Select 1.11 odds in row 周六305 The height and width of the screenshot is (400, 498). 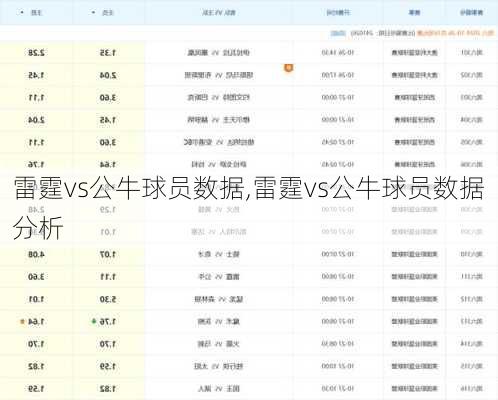coord(36,142)
